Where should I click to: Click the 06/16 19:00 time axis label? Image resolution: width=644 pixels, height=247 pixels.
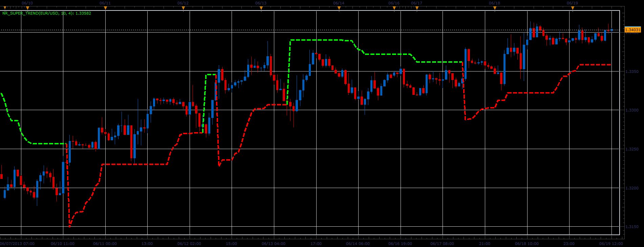400,244
